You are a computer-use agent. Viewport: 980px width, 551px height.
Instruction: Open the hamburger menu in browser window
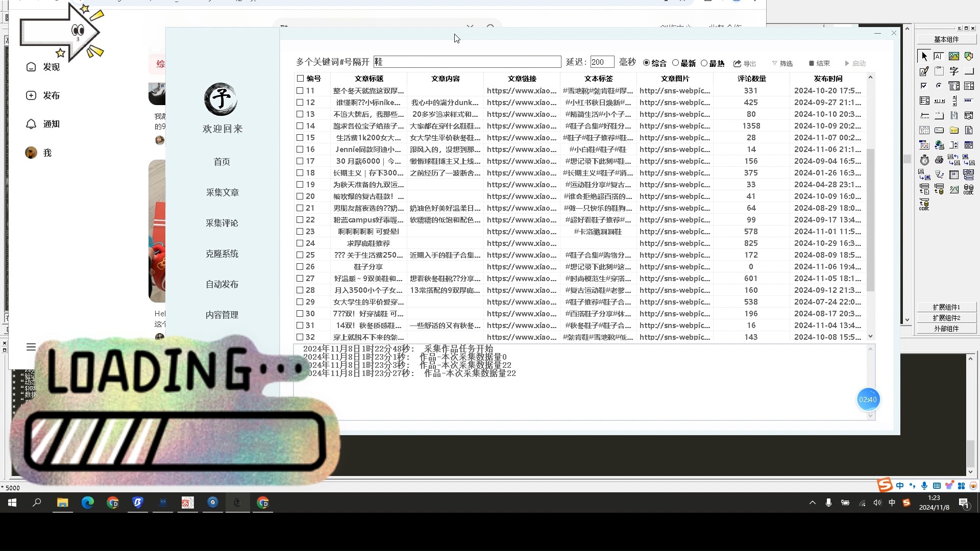(31, 347)
